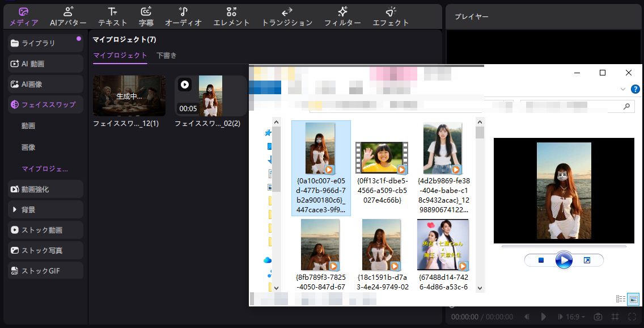Open the エレメント tab in the toolbar

click(x=231, y=16)
